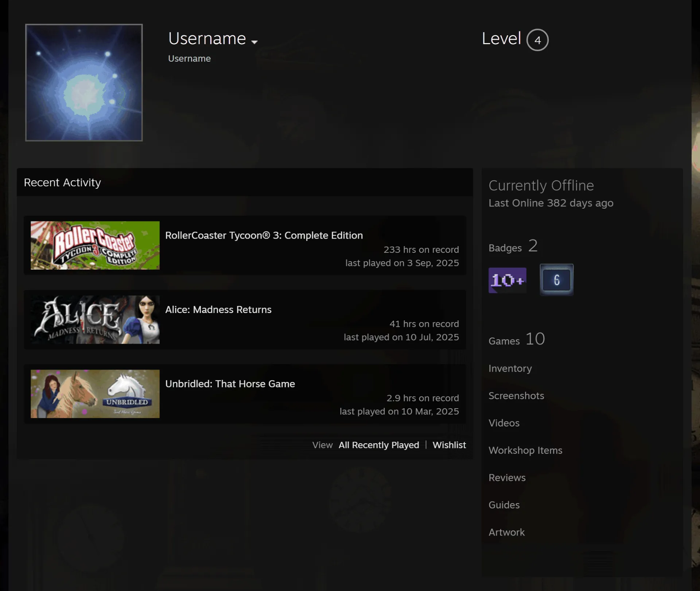Click '233 hrs on record' text
Viewport: 700px width, 591px height.
click(x=421, y=250)
